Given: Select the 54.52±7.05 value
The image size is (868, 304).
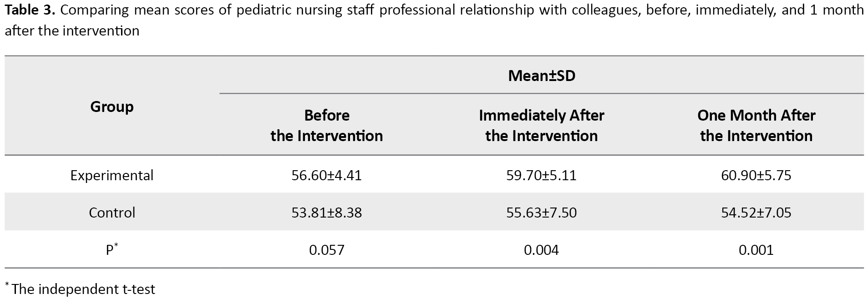Looking at the screenshot, I should [756, 213].
